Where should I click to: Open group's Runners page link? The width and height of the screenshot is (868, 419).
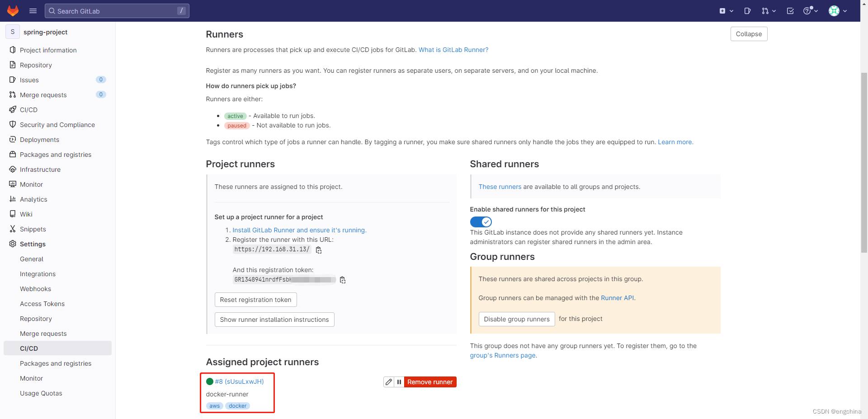(x=503, y=355)
